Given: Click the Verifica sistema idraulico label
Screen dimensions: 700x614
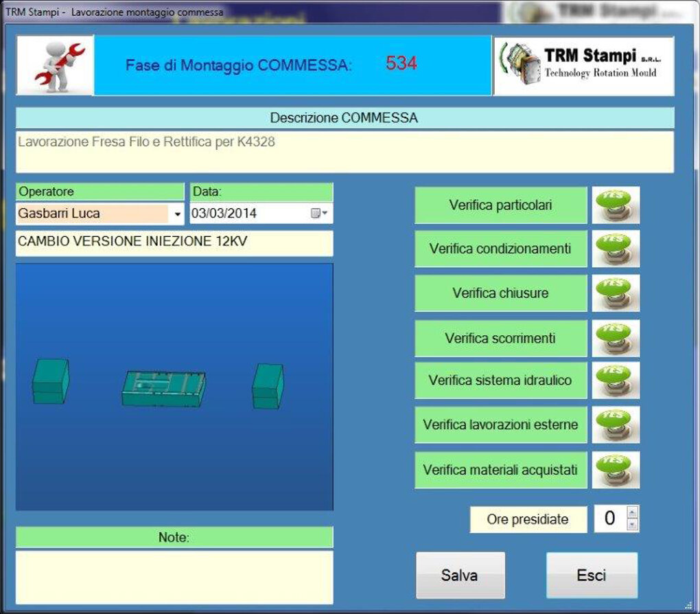Looking at the screenshot, I should [x=500, y=380].
